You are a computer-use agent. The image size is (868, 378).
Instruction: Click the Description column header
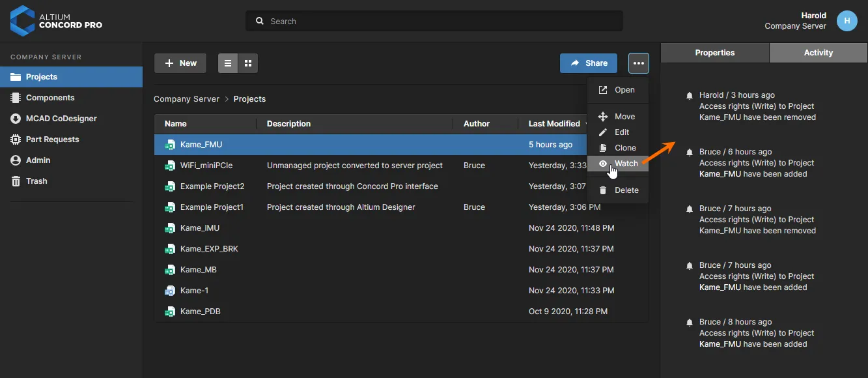[288, 124]
